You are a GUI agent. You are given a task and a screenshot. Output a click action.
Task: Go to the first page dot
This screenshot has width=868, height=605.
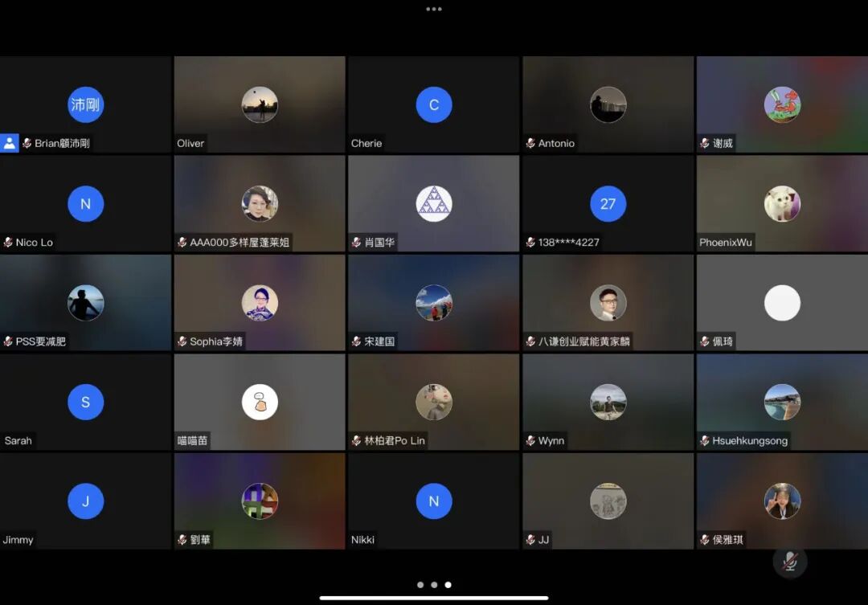[x=420, y=585]
